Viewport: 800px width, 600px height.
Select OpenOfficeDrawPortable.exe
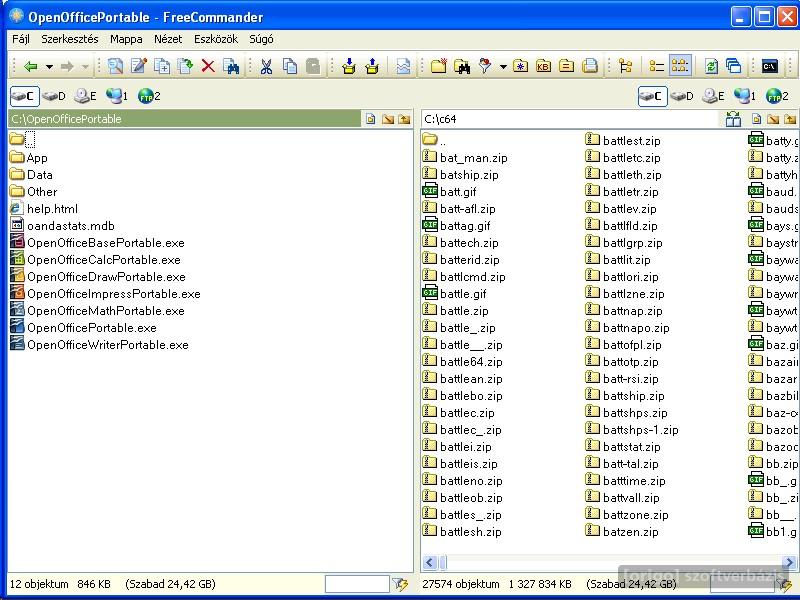(x=98, y=277)
